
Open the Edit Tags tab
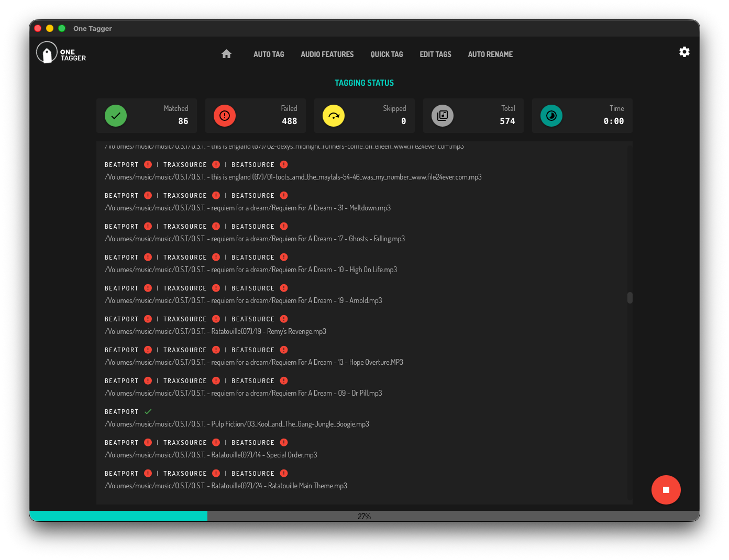[435, 54]
